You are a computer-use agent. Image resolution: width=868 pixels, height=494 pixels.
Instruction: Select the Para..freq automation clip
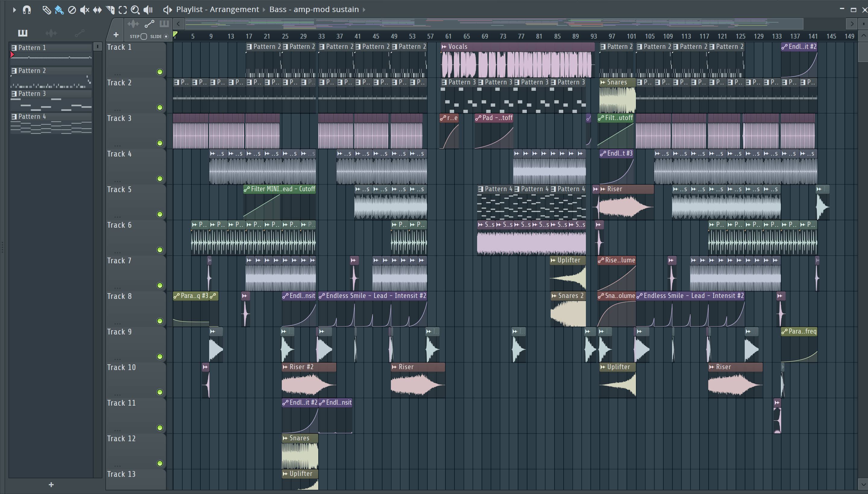799,345
